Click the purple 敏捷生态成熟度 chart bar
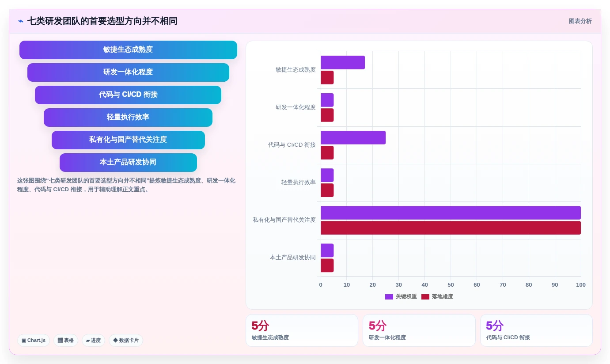Screen dimensions: 610x364 point(343,62)
